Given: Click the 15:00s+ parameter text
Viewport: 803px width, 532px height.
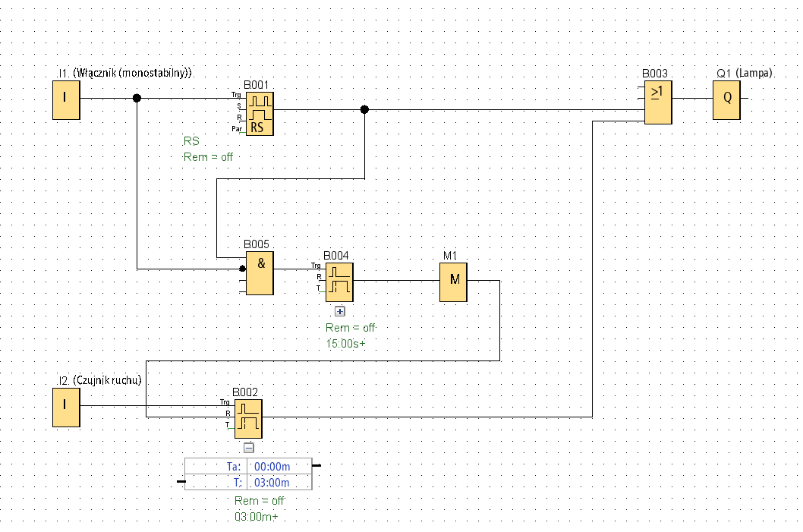Looking at the screenshot, I should click(345, 344).
